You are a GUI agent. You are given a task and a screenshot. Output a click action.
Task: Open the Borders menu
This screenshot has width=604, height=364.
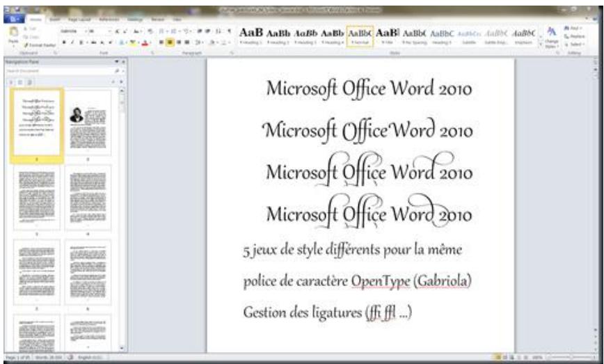225,42
